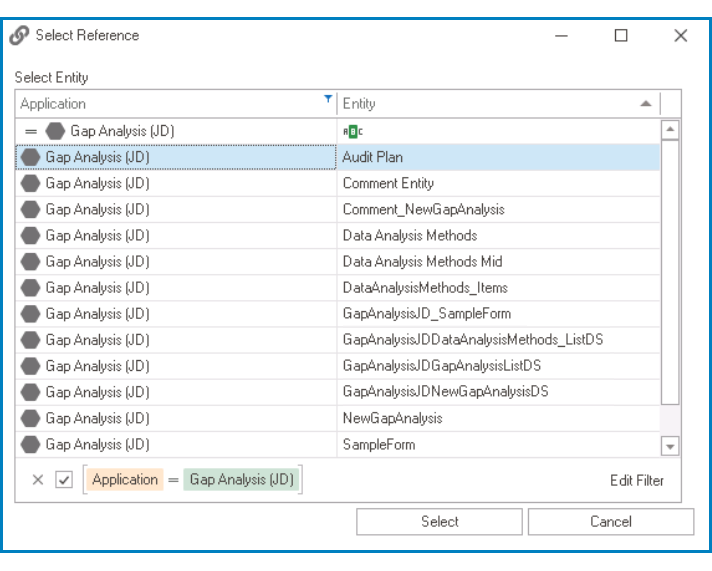Click the equals operator icon in filter row
This screenshot has width=712, height=571.
tap(30, 131)
